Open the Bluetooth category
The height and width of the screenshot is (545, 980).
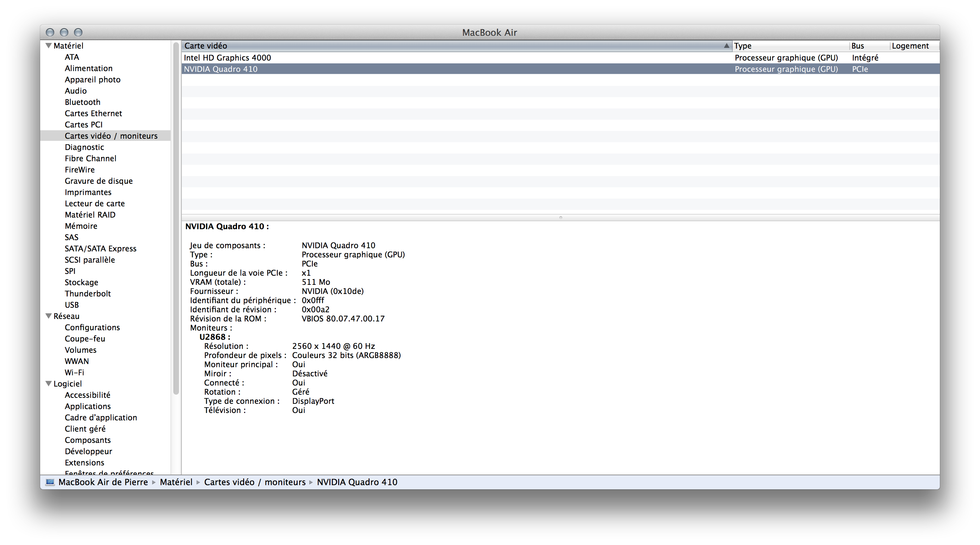pyautogui.click(x=82, y=102)
